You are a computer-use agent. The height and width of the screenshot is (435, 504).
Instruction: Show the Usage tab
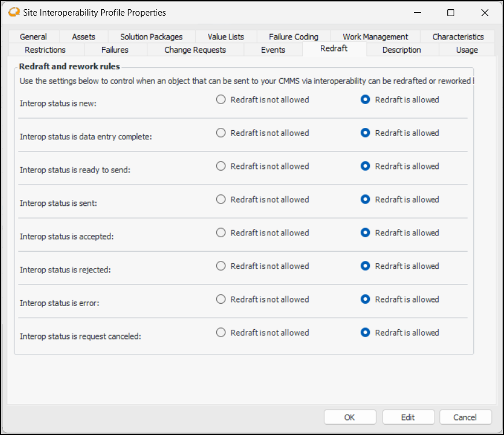point(466,50)
